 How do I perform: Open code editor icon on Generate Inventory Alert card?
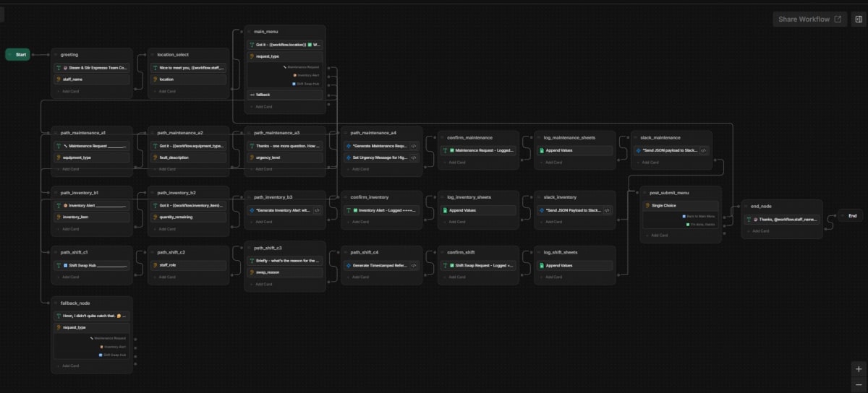coord(317,210)
